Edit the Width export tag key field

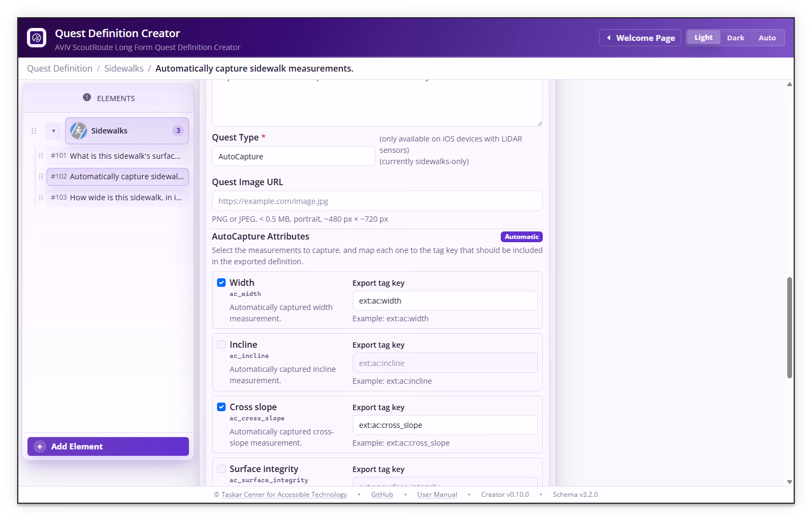click(x=445, y=301)
